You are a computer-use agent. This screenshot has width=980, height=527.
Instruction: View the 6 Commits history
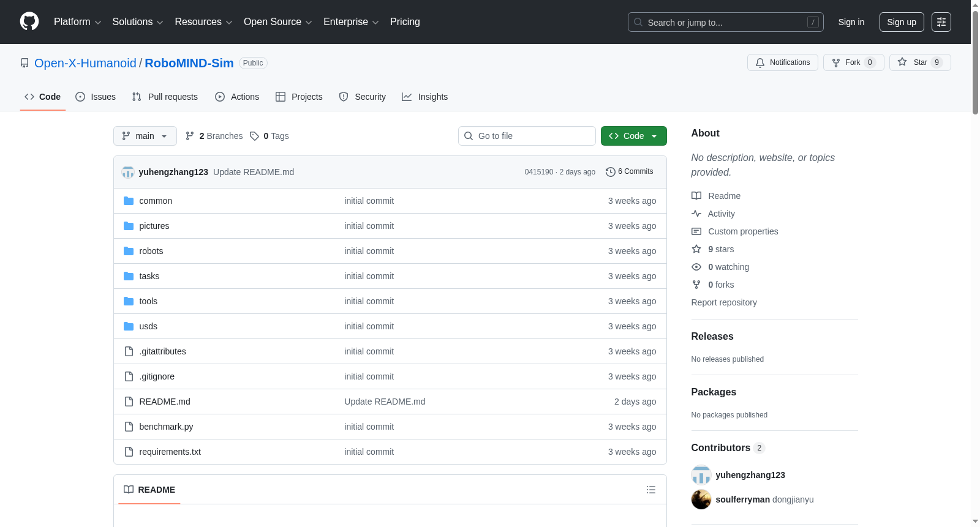pyautogui.click(x=630, y=172)
